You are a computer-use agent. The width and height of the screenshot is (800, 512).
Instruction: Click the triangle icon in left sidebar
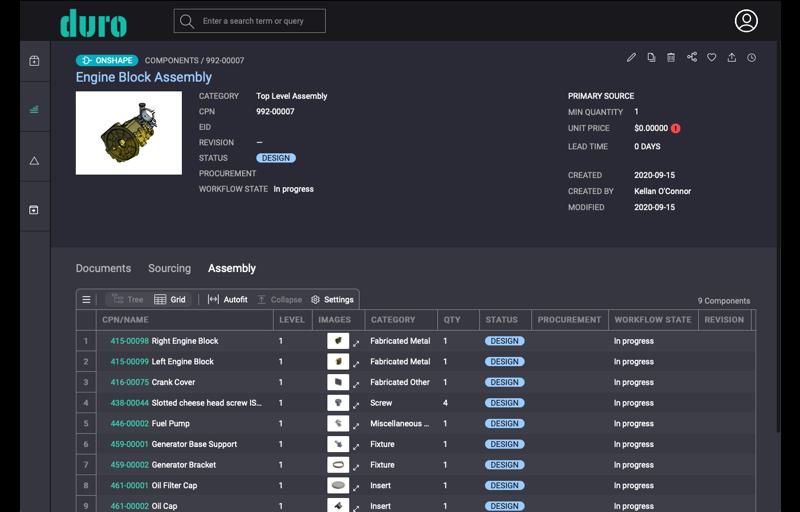pyautogui.click(x=34, y=161)
